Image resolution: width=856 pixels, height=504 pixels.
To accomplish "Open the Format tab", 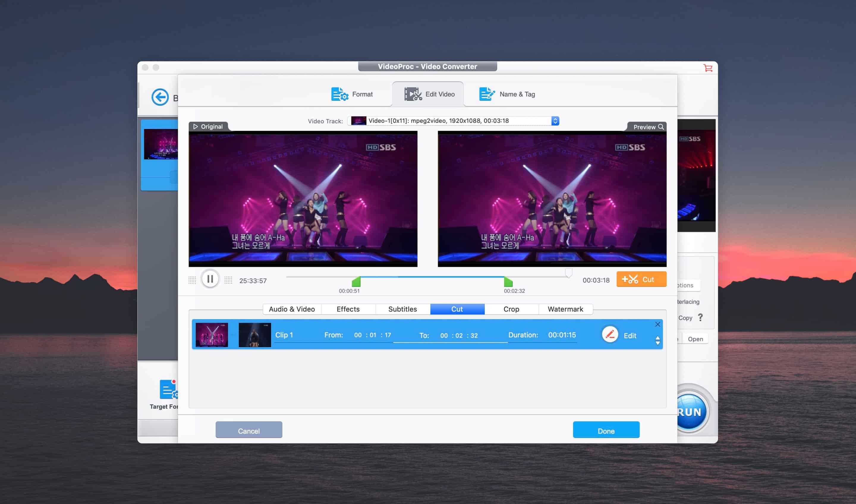I will point(352,94).
